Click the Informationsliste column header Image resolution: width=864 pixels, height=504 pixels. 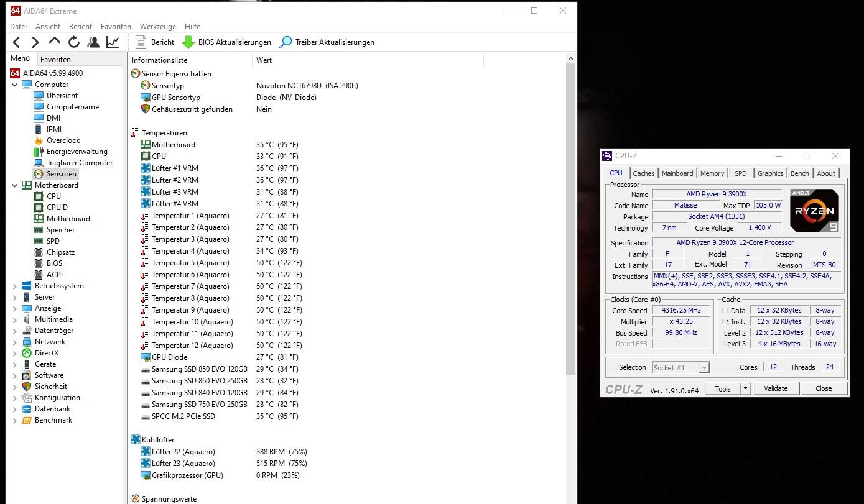[190, 60]
